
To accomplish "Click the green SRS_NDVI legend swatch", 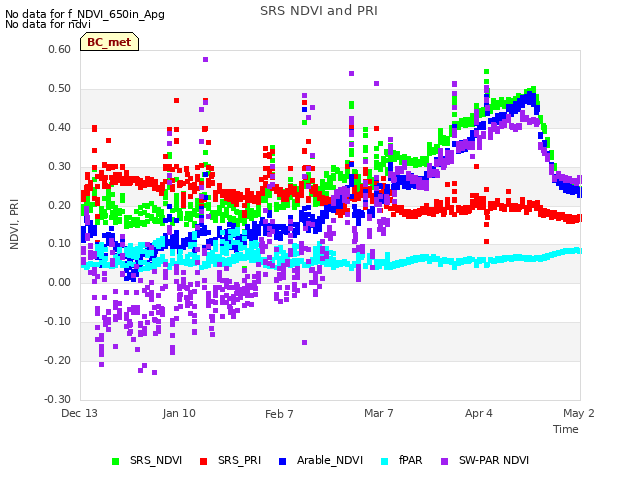I will pyautogui.click(x=116, y=461).
